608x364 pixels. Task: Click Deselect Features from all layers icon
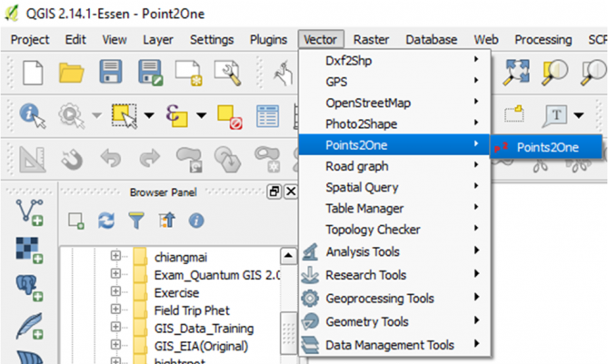coord(230,116)
